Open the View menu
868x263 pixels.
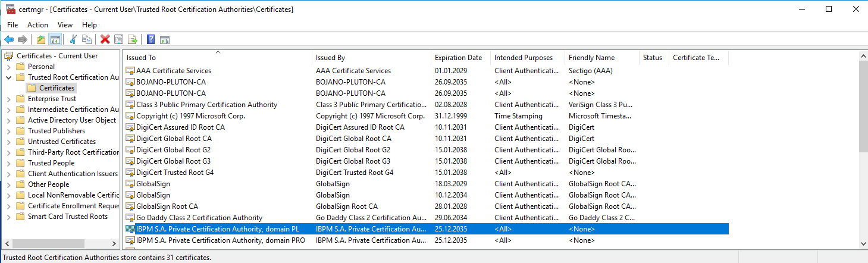pos(65,25)
